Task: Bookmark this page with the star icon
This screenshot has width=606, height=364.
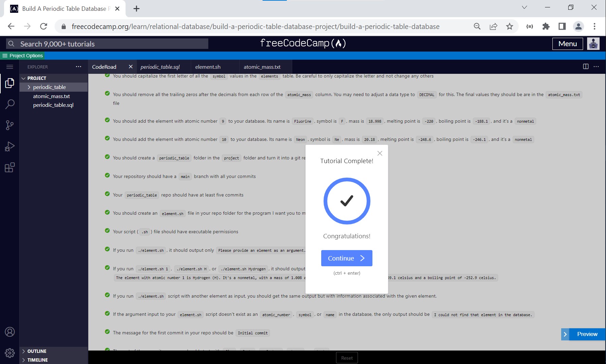Action: tap(510, 26)
